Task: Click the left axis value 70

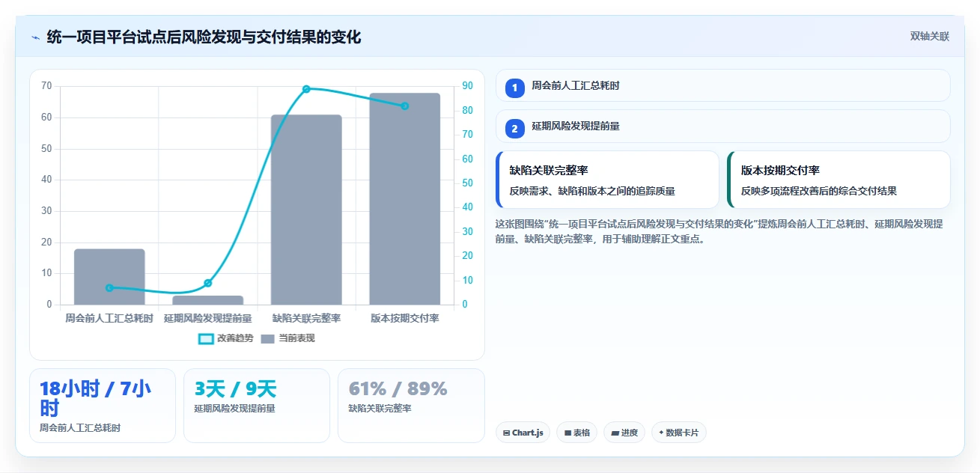Action: point(46,86)
